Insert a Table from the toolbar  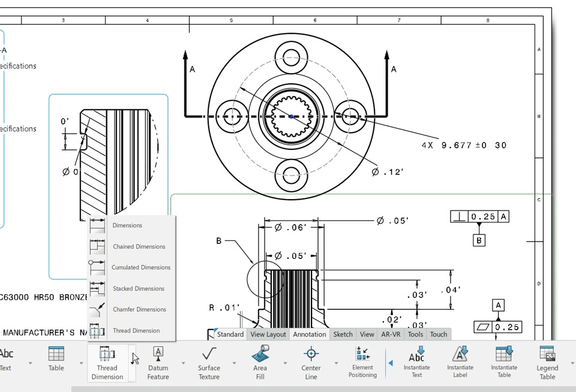pos(56,358)
